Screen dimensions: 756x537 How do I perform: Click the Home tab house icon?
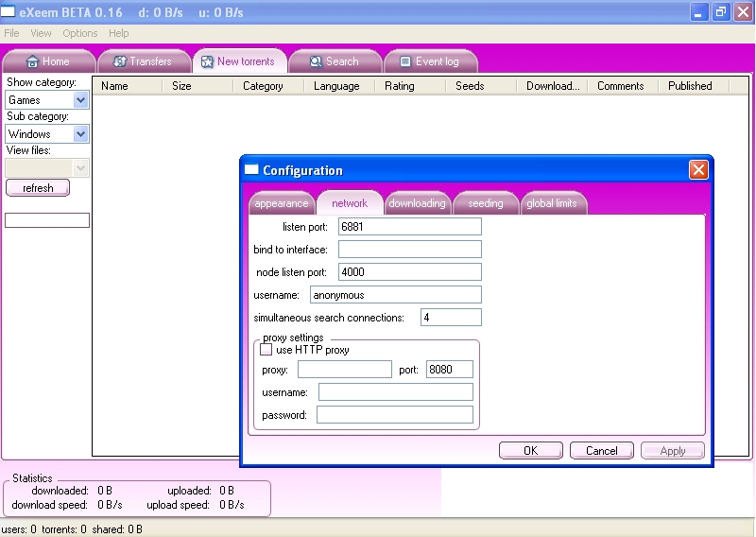pyautogui.click(x=32, y=61)
